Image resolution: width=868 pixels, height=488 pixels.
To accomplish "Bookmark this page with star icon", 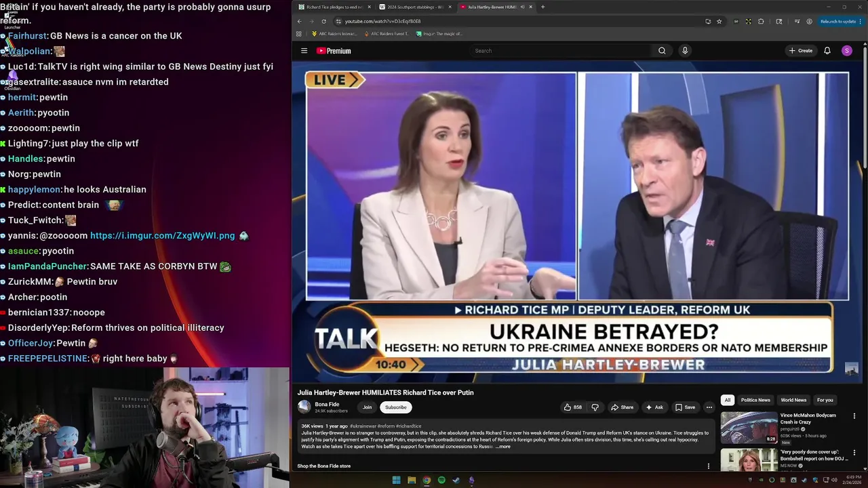I will pos(719,21).
